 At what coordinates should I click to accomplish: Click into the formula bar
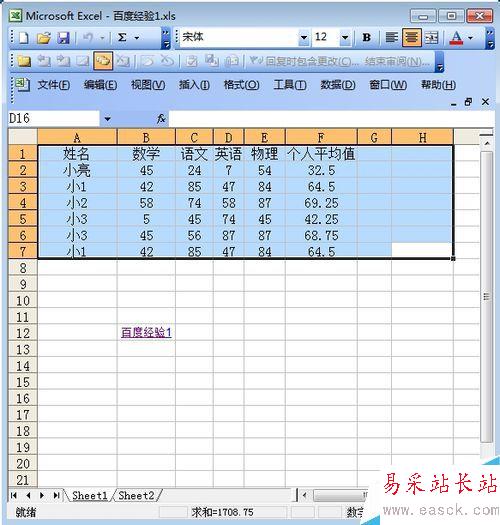tap(332, 119)
